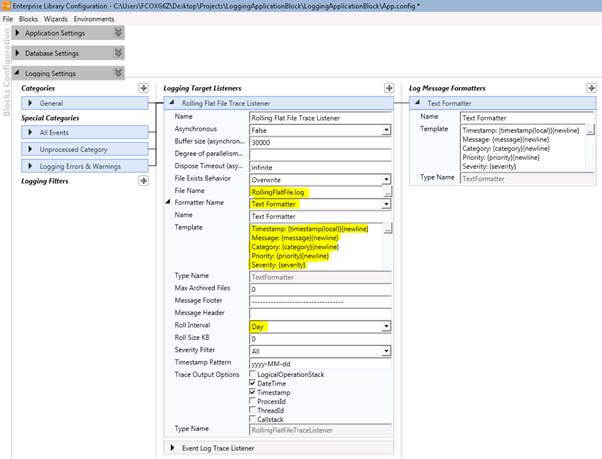This screenshot has height=459, width=602.
Task: Open the Environments menu
Action: [x=94, y=19]
